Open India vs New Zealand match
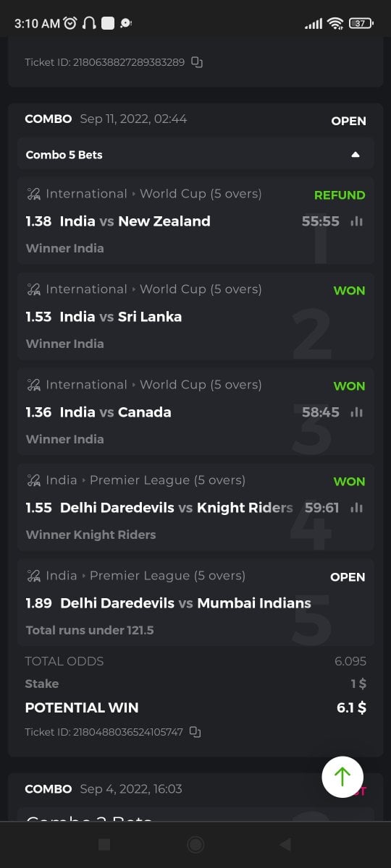391x868 pixels. [135, 221]
